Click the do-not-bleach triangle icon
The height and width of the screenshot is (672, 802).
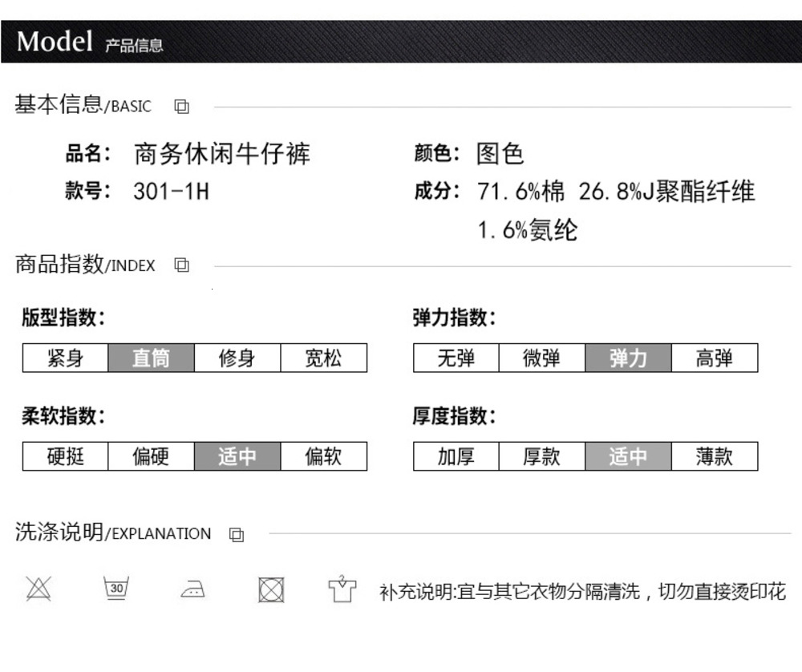pos(38,589)
